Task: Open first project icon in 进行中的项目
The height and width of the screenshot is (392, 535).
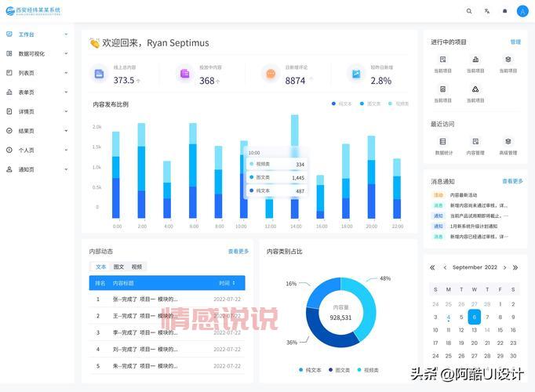Action: pos(442,60)
